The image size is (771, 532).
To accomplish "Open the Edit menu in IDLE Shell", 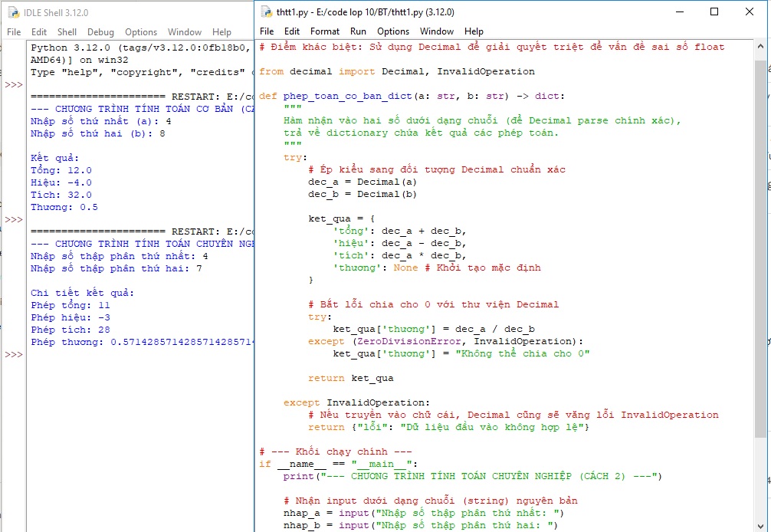I will [38, 31].
